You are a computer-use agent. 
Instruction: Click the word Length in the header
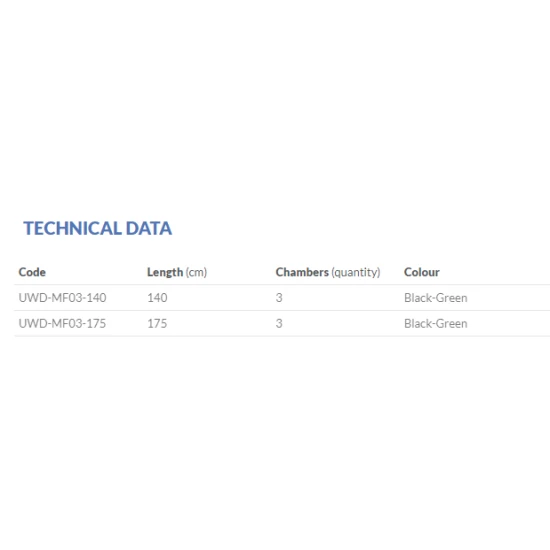[165, 272]
